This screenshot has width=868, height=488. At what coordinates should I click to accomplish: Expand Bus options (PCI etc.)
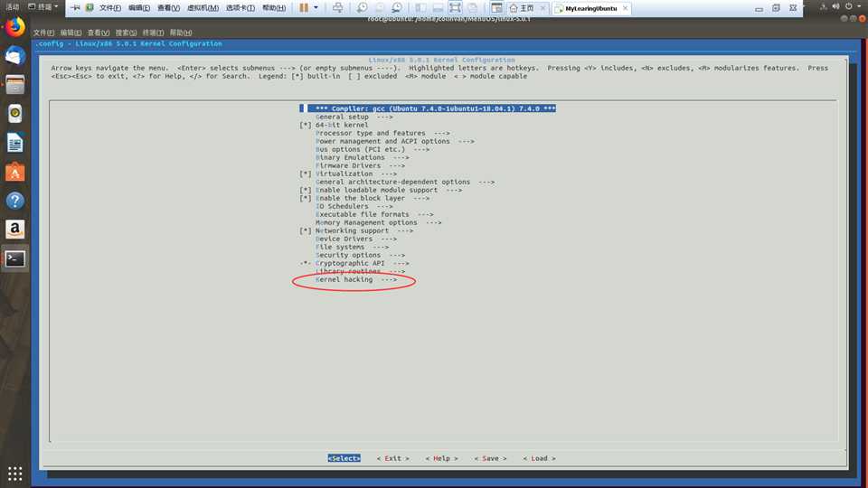373,149
